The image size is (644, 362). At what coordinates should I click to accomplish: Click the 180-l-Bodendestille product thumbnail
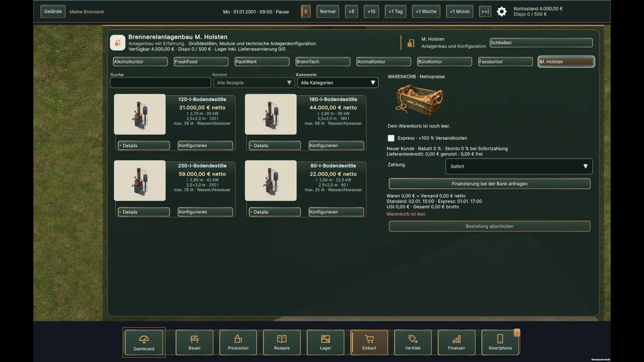coord(271,114)
